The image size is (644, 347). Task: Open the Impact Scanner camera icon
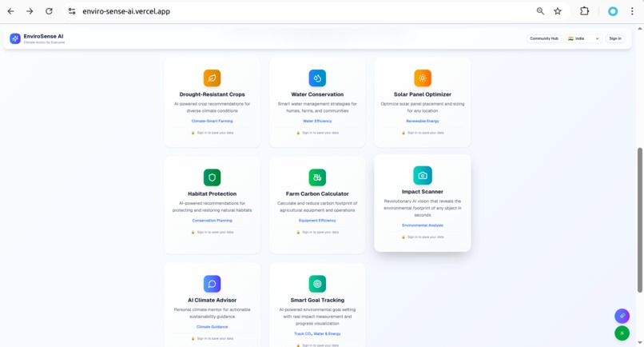[x=422, y=176]
